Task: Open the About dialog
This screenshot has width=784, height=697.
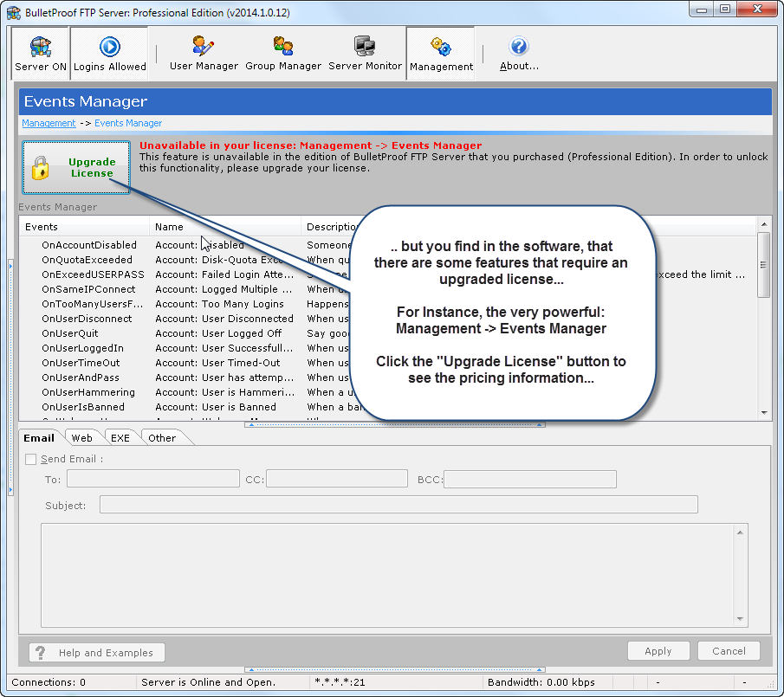Action: 519,54
